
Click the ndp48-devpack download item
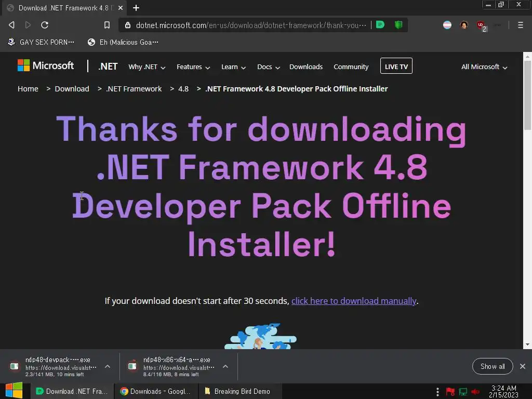(x=54, y=367)
